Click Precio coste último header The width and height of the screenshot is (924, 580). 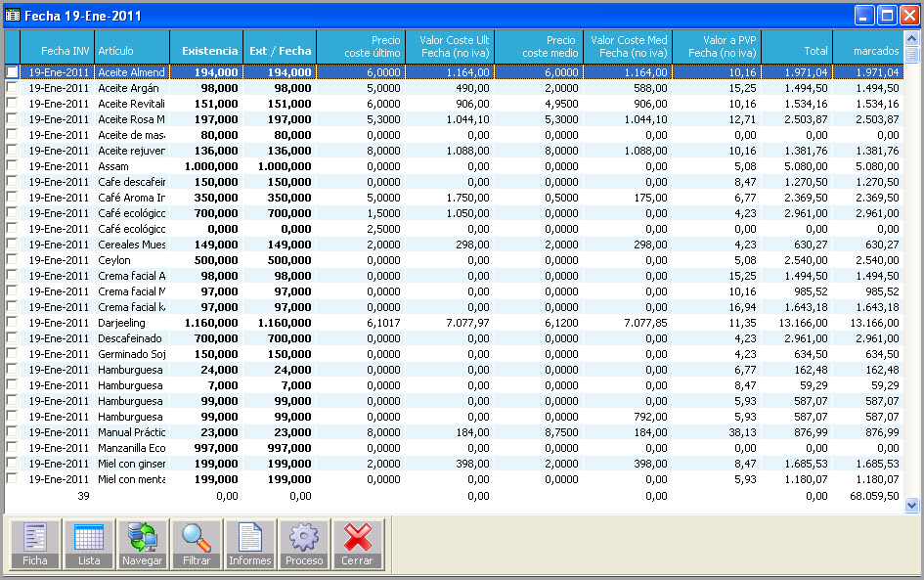361,47
